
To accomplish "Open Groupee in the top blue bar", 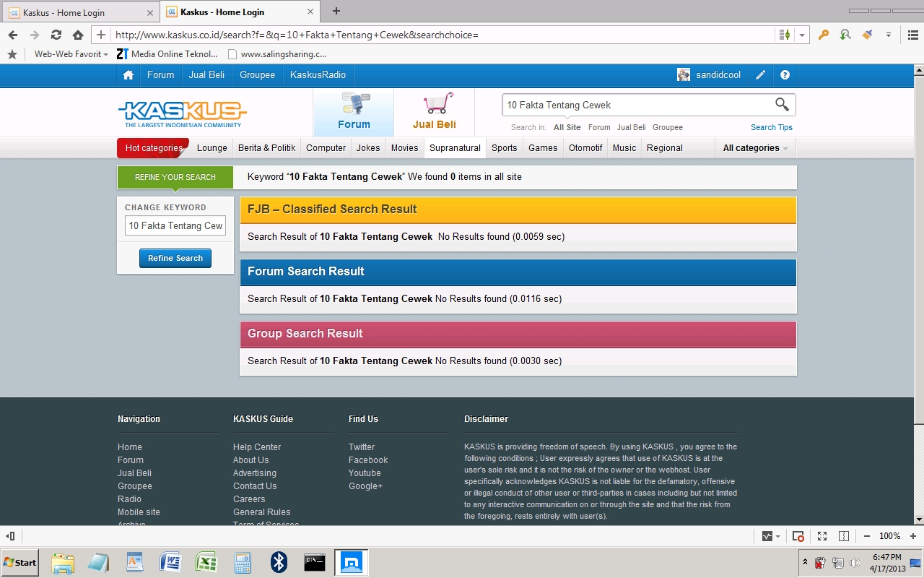I will 258,75.
